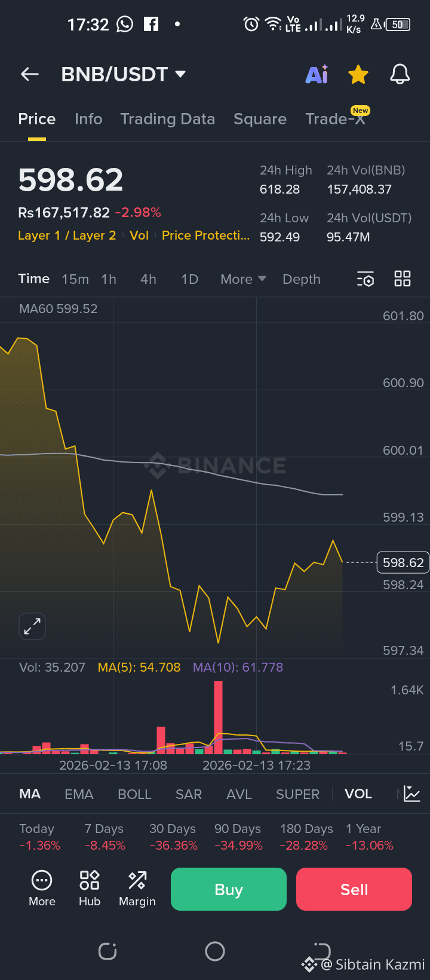This screenshot has width=430, height=980.
Task: Tap the WhatsApp status bar icon
Action: (x=125, y=24)
